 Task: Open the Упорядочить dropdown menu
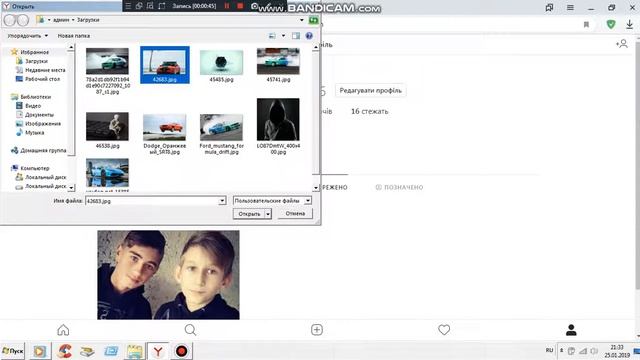click(27, 36)
